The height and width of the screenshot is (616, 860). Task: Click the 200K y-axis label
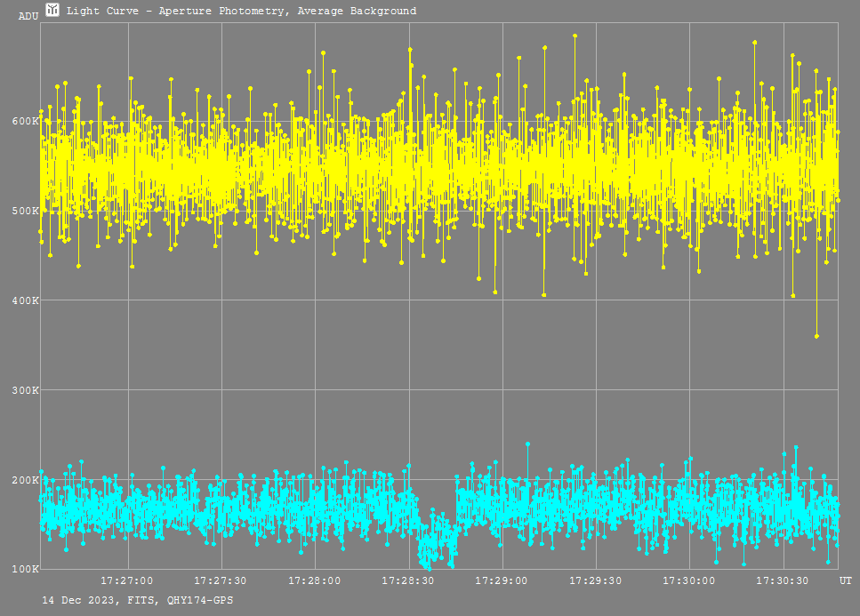[25, 480]
